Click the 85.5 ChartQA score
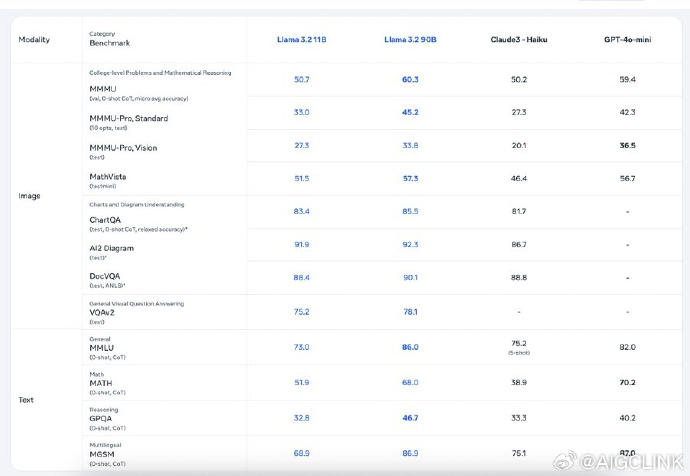 410,211
